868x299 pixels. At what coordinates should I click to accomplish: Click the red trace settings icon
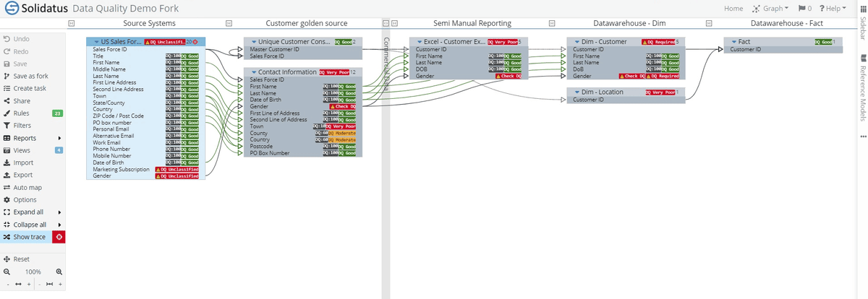59,237
